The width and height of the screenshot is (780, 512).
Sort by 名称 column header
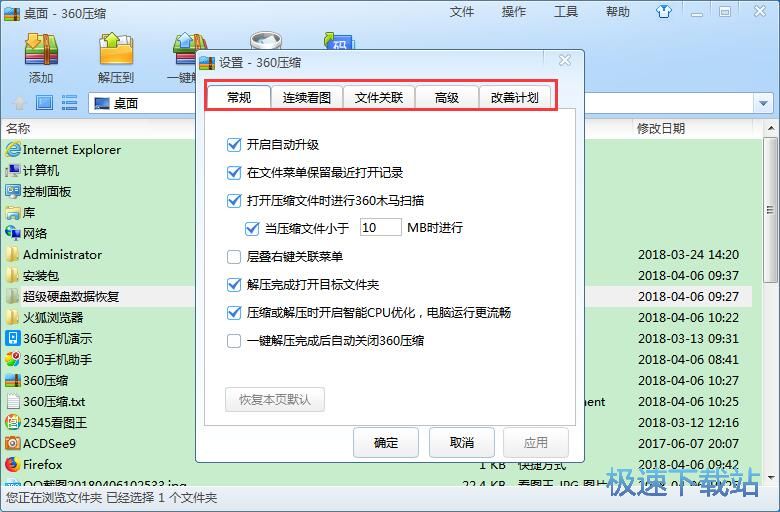point(18,128)
